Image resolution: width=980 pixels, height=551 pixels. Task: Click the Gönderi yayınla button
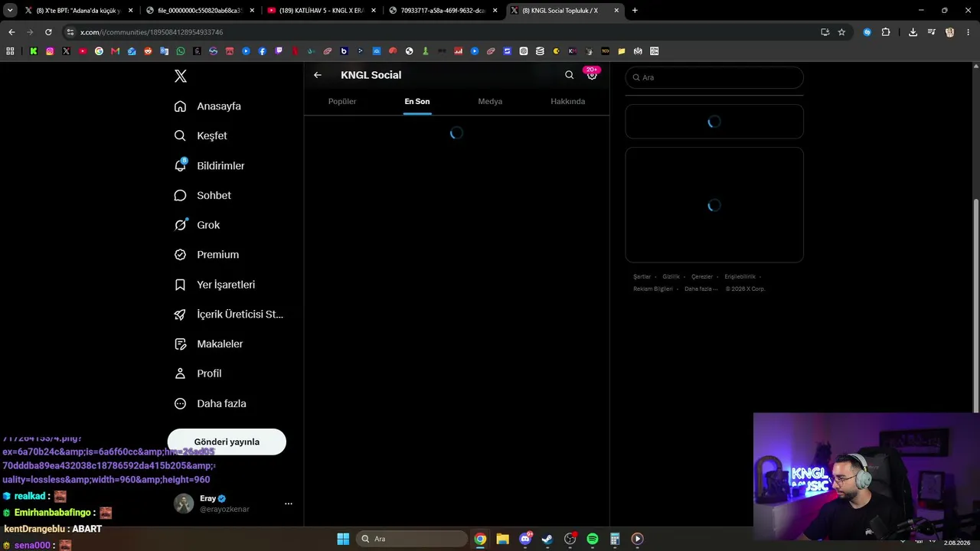(227, 442)
